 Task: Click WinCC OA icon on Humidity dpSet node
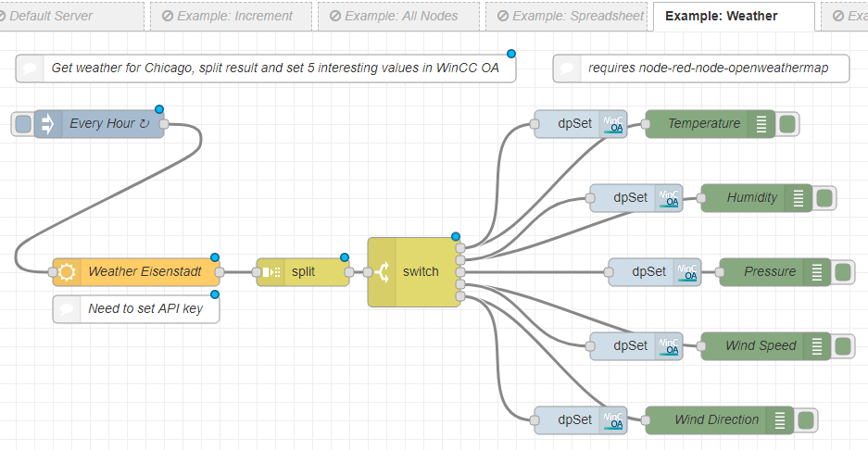pos(669,198)
